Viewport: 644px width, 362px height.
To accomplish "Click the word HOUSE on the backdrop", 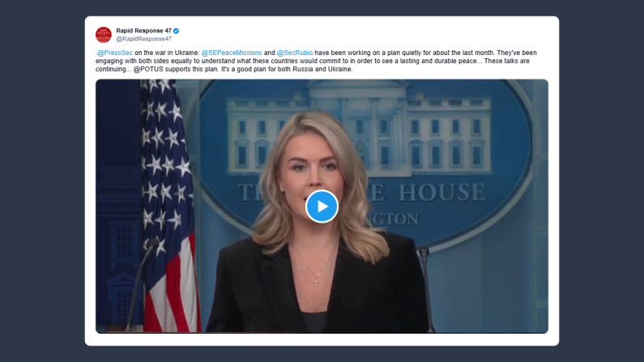I will 441,193.
